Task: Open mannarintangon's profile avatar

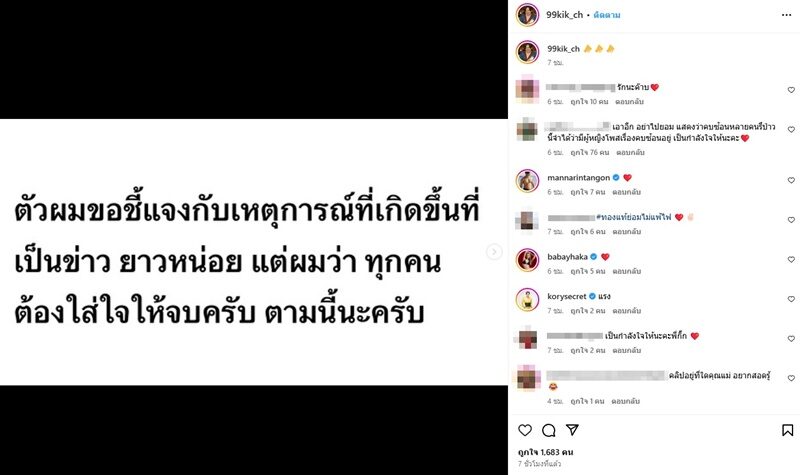Action: coord(528,181)
